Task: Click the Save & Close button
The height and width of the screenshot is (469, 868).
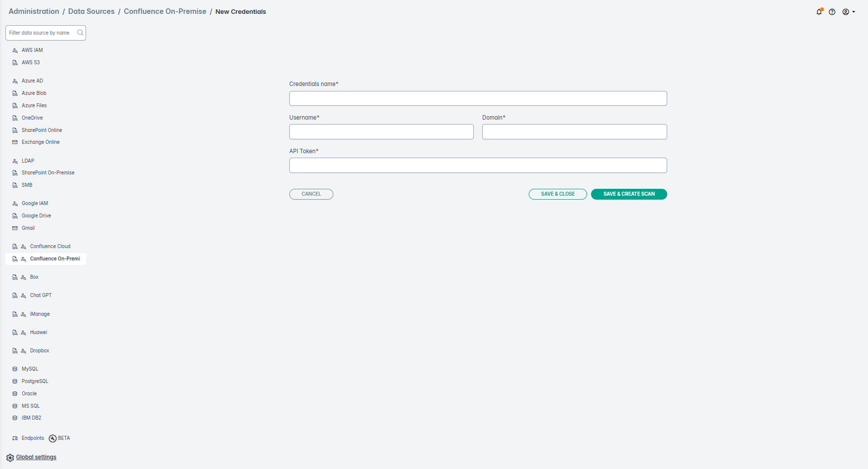Action: click(x=557, y=194)
